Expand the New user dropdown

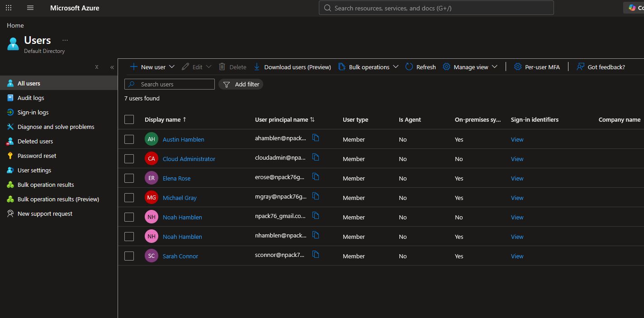tap(172, 67)
